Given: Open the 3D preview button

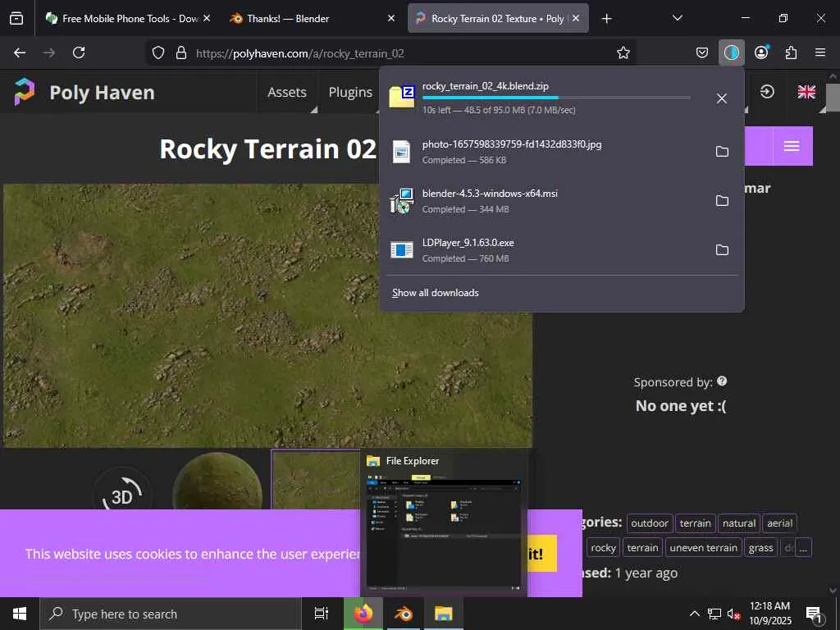Looking at the screenshot, I should point(122,496).
